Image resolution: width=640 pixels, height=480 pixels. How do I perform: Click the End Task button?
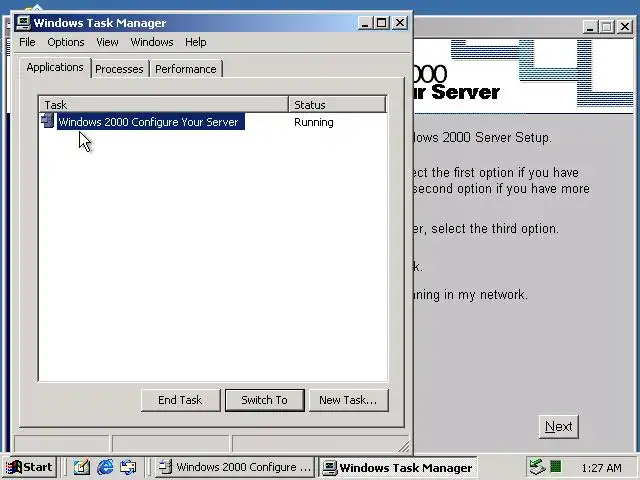click(x=180, y=400)
